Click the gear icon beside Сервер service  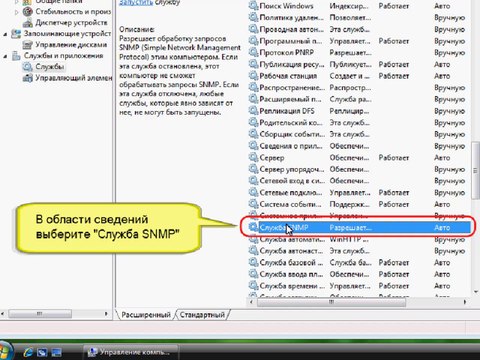tap(253, 157)
